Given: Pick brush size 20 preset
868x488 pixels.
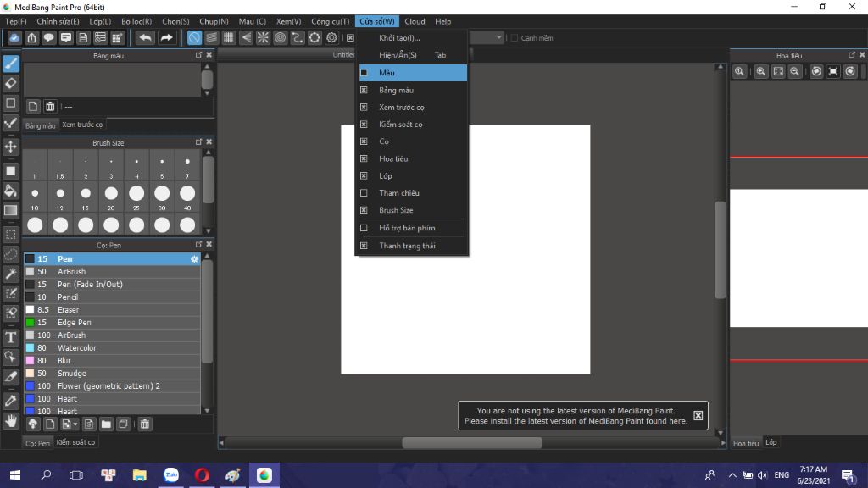Looking at the screenshot, I should click(x=111, y=198).
